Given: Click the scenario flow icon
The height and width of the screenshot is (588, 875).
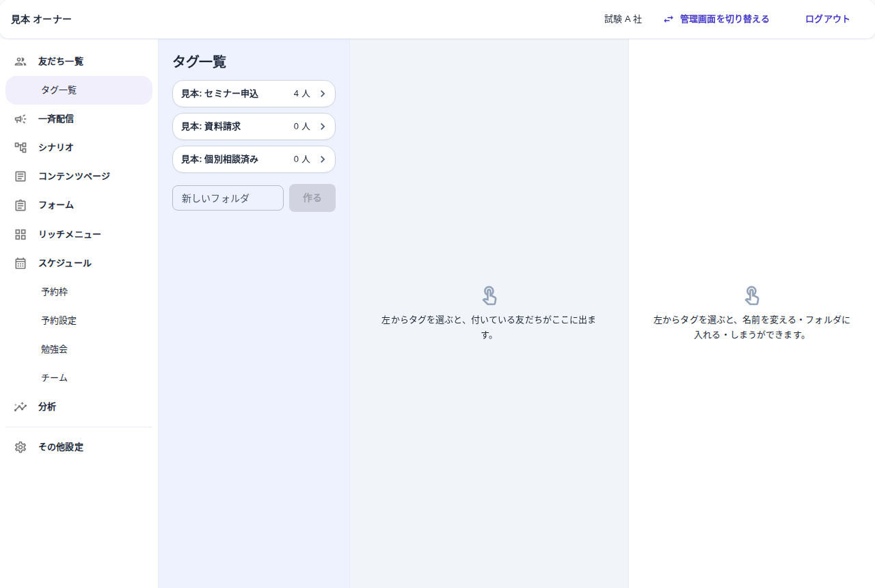Looking at the screenshot, I should [x=21, y=148].
